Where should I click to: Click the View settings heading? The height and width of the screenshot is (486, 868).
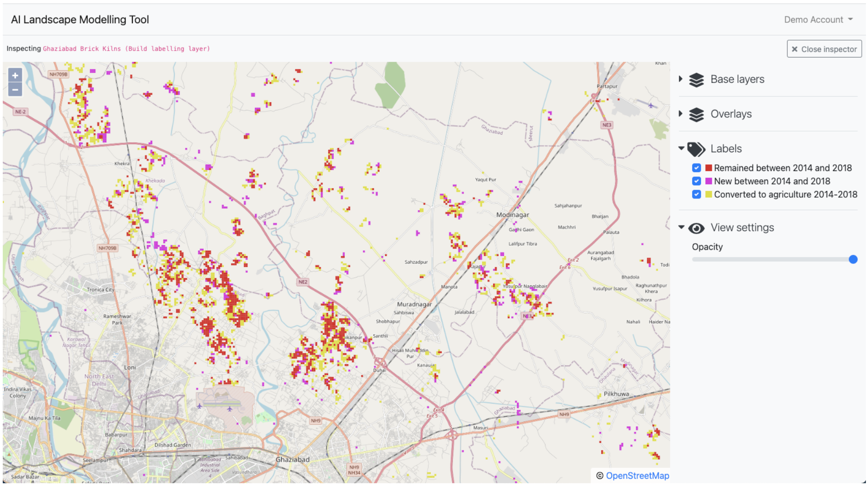tap(742, 227)
